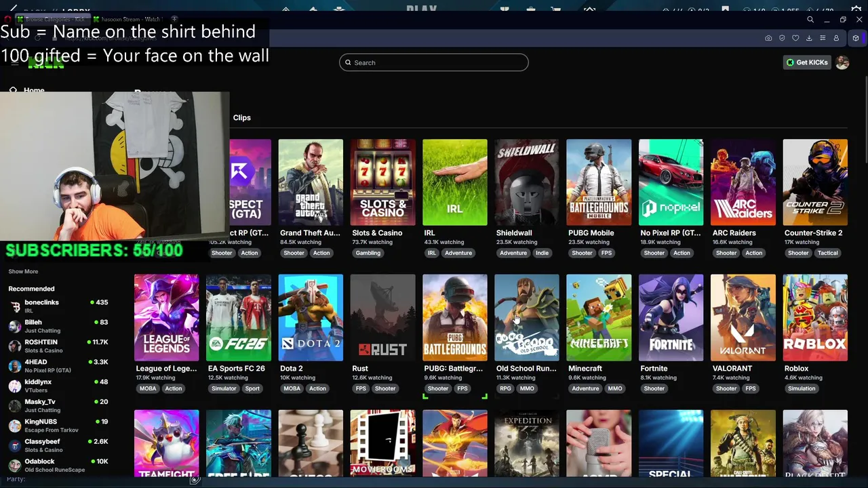Open the VALORANT category thumbnail
Viewport: 868px width, 488px height.
point(743,318)
